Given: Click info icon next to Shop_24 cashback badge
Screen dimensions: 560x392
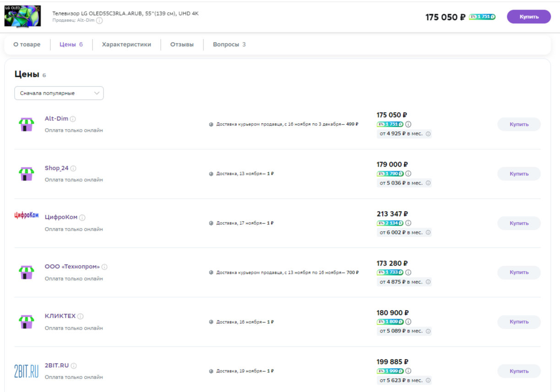Looking at the screenshot, I should (x=408, y=174).
